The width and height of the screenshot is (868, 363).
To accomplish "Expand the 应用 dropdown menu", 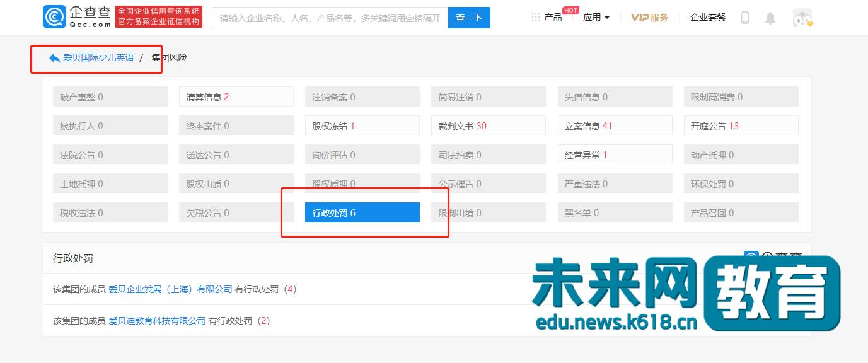I will 594,17.
